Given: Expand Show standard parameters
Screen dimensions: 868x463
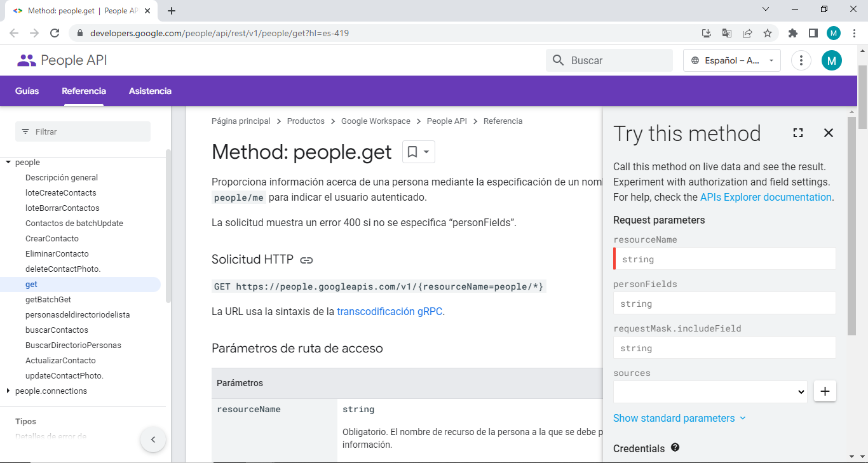Looking at the screenshot, I should 679,418.
